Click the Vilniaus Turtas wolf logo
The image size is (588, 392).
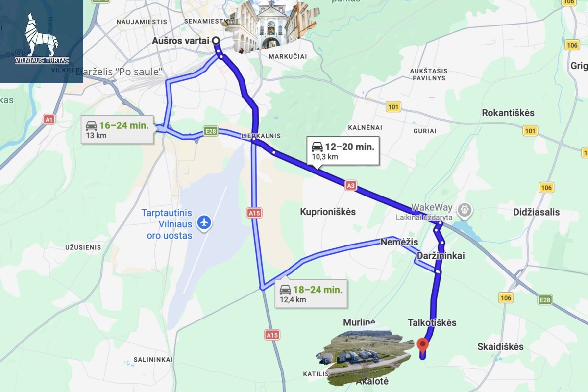point(42,39)
